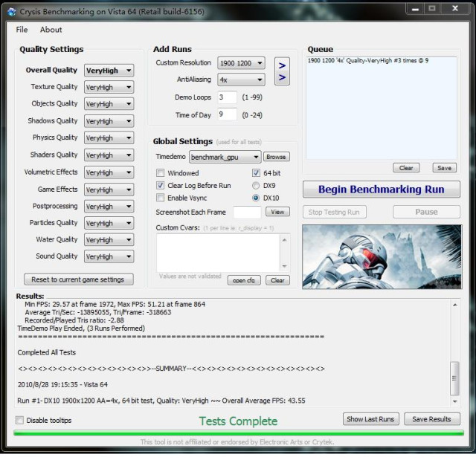The image size is (476, 463).
Task: Open Shaders Quality dropdown
Action: tap(109, 155)
